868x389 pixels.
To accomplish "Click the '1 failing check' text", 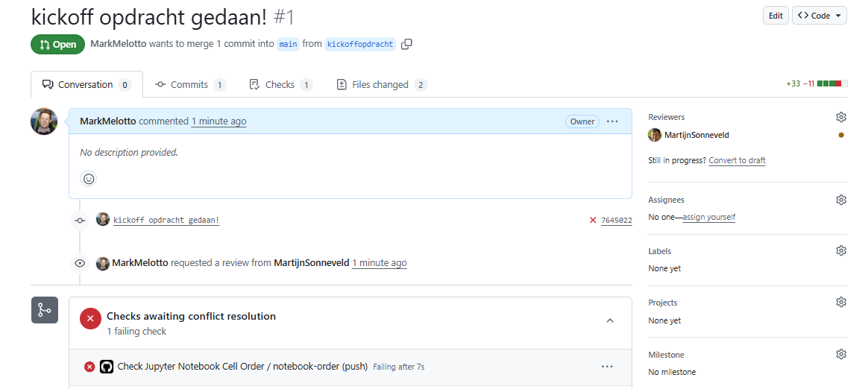I will pyautogui.click(x=136, y=332).
